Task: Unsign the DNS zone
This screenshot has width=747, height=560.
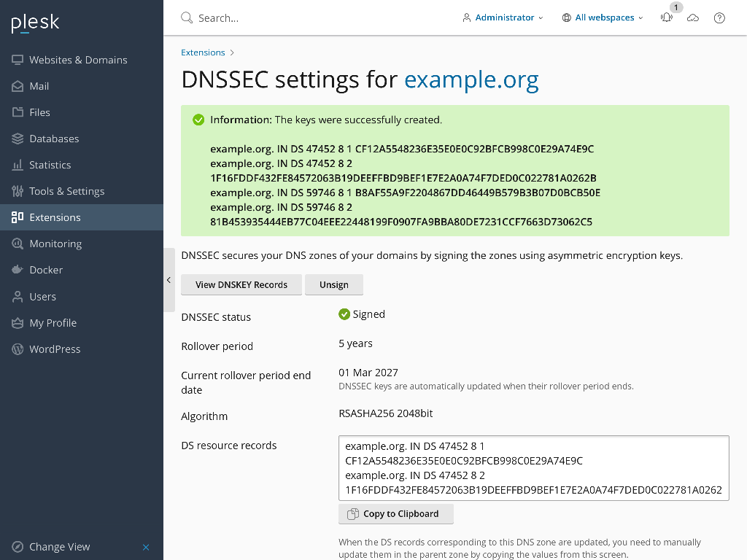Action: pyautogui.click(x=333, y=284)
